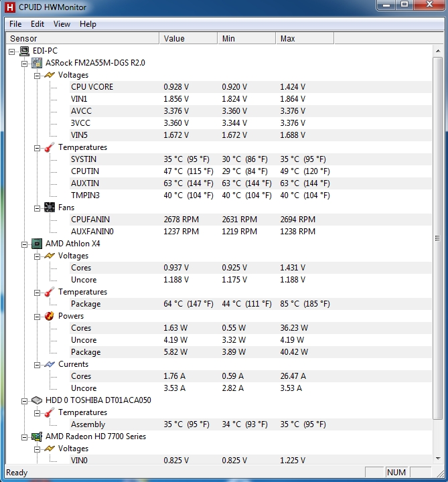
Task: Open the Help menu
Action: click(88, 24)
